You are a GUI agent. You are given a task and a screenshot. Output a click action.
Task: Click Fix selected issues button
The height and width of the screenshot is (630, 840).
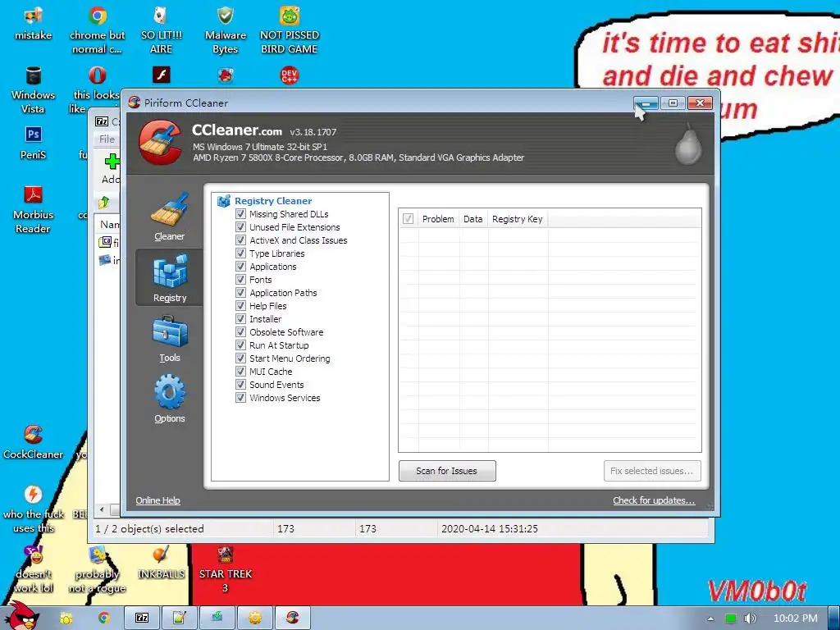(x=651, y=471)
